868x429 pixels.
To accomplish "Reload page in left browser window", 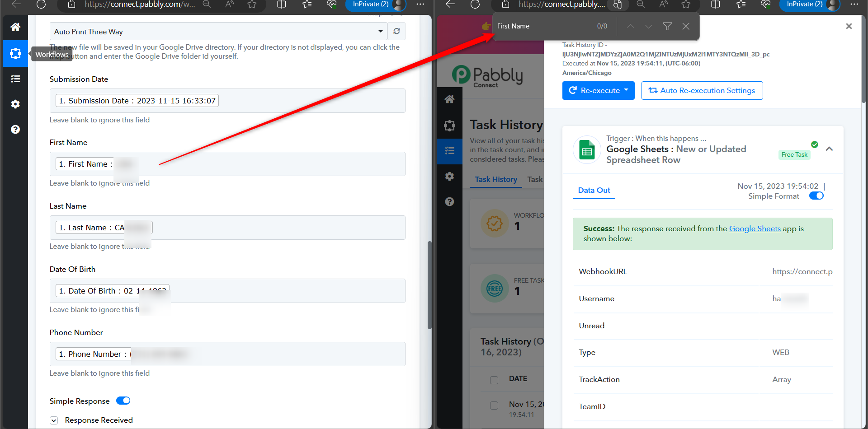I will click(41, 5).
